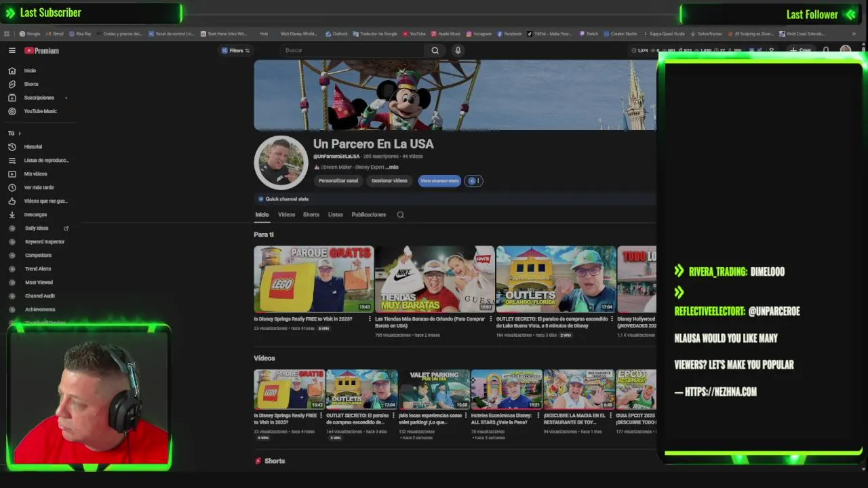The width and height of the screenshot is (868, 488).
Task: Click the Videos section heading
Action: pos(264,358)
